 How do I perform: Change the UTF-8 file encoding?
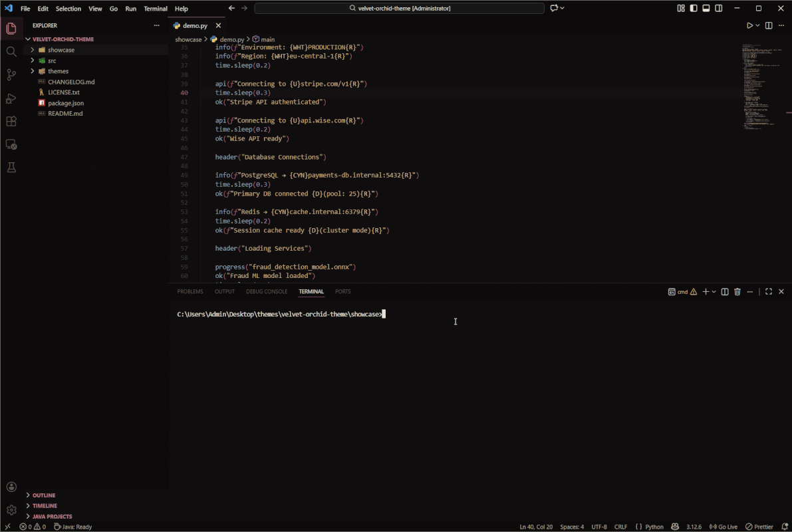[599, 527]
